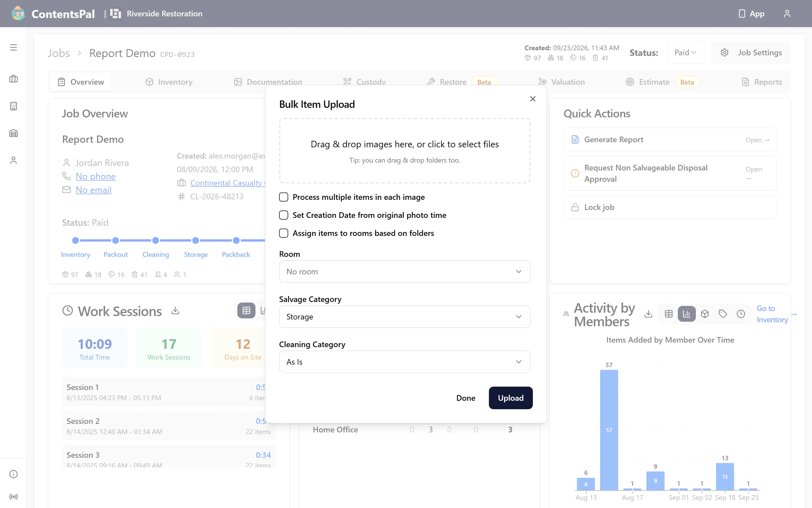Image resolution: width=812 pixels, height=508 pixels.
Task: Switch to the Inventory tab
Action: pyautogui.click(x=169, y=82)
